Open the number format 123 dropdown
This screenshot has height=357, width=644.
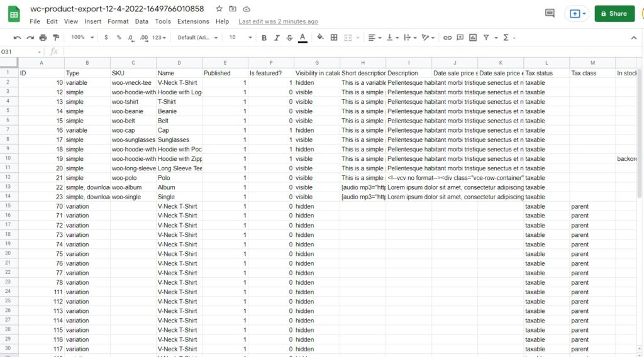tap(159, 38)
